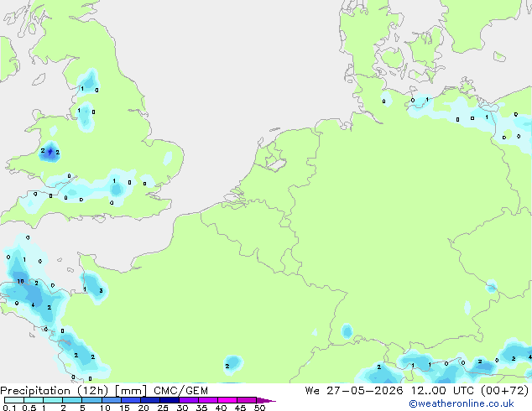Image resolution: width=532 pixels, height=411 pixels.
Task: Click the 5–10 mm legend color swatch
Action: point(92,400)
